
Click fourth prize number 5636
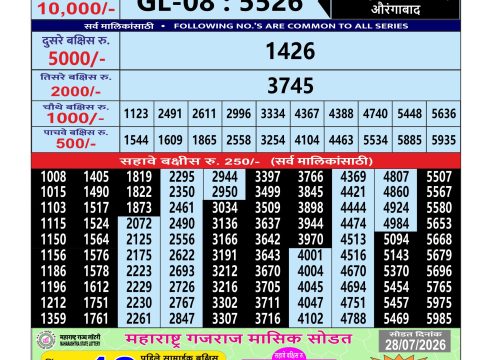pyautogui.click(x=444, y=114)
